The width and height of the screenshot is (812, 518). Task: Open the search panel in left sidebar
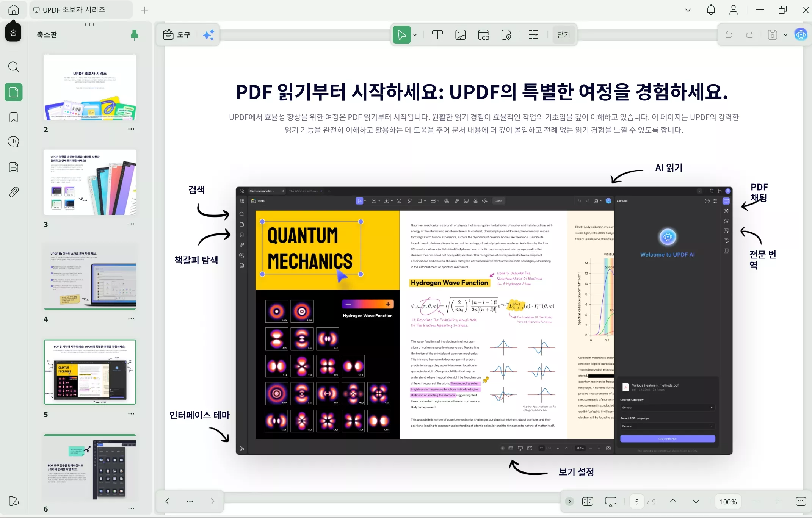[14, 67]
